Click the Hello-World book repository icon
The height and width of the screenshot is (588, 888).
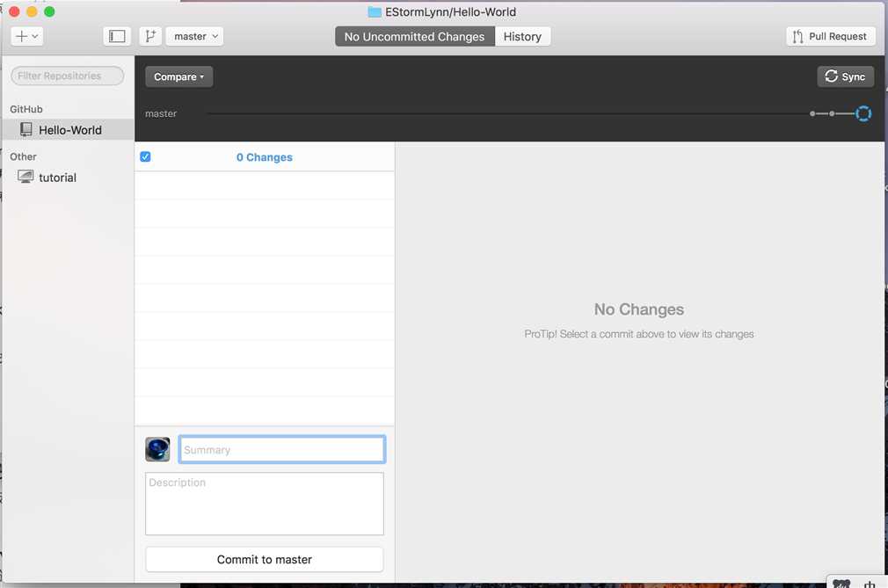point(26,129)
